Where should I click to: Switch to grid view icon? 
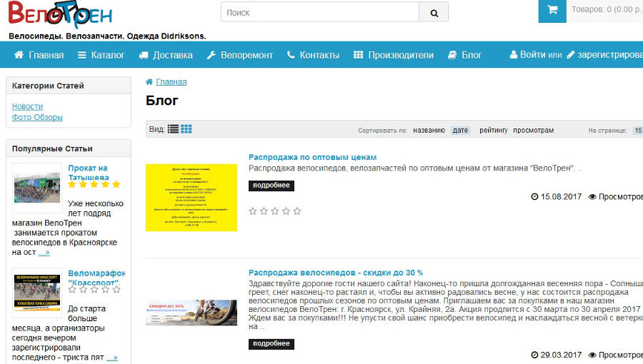pos(186,129)
